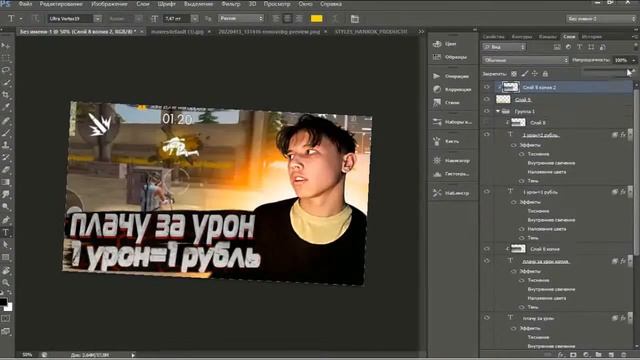
Task: Click lock transparent pixels icon
Action: [x=514, y=74]
